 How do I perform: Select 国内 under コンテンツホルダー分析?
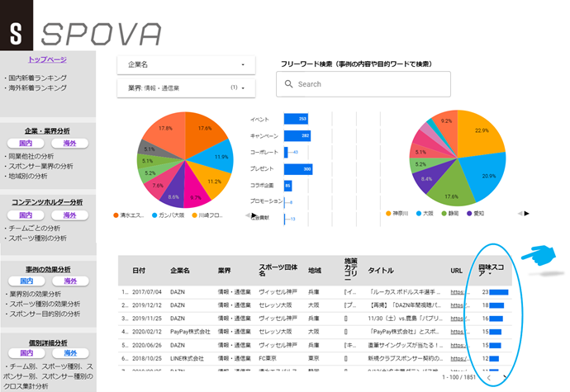[x=26, y=215]
